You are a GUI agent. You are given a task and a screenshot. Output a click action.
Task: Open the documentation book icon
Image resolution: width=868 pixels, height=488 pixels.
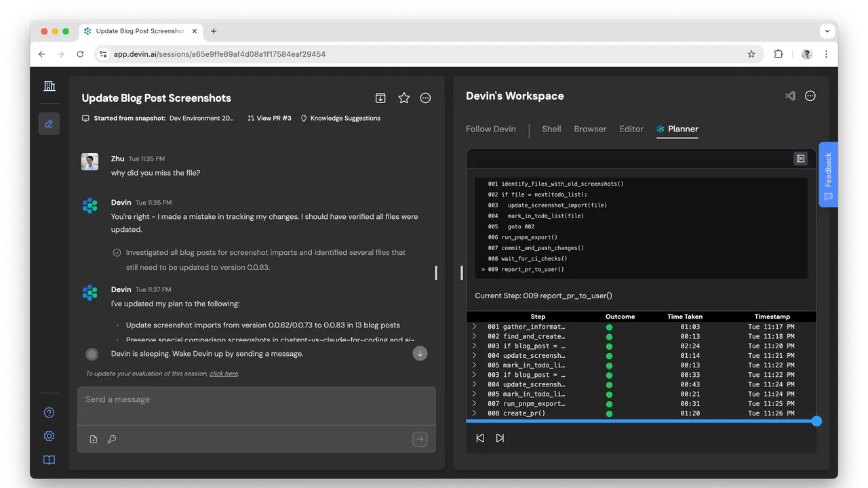49,460
